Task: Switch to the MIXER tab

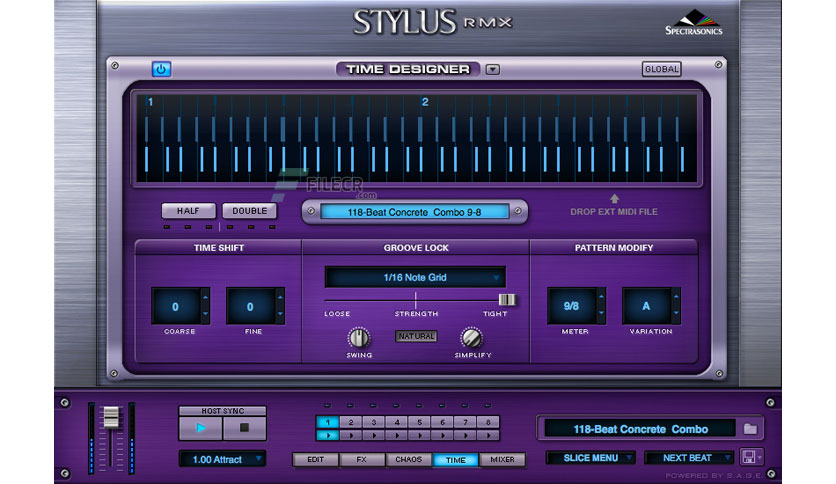Action: tap(502, 459)
